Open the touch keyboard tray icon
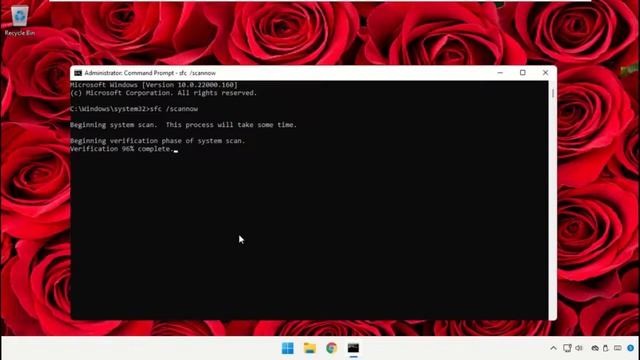Screen dimensions: 640x360 coord(618,348)
